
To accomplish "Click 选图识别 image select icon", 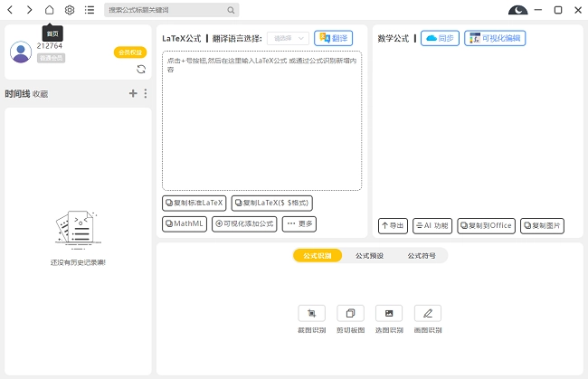I will click(x=389, y=313).
